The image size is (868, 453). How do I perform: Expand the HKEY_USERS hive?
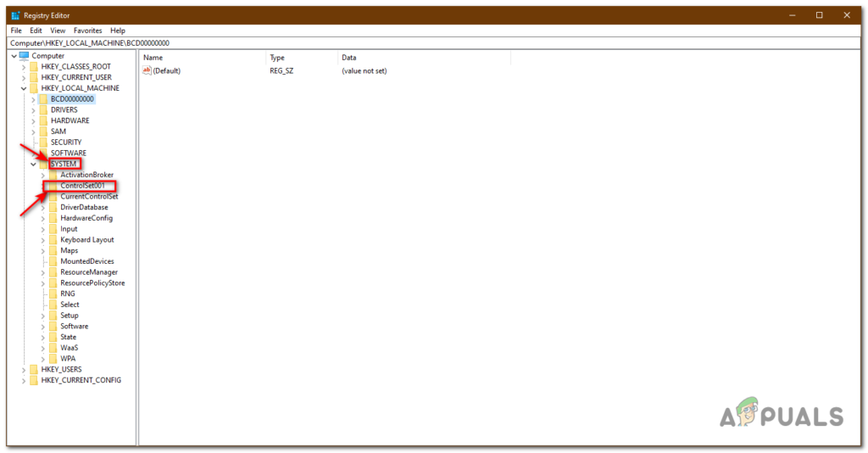24,369
